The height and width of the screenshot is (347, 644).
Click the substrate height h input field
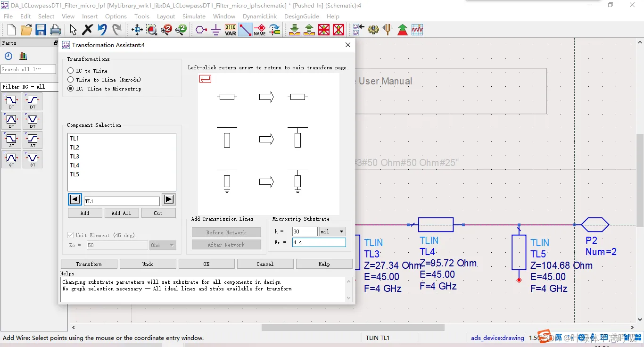tap(305, 231)
